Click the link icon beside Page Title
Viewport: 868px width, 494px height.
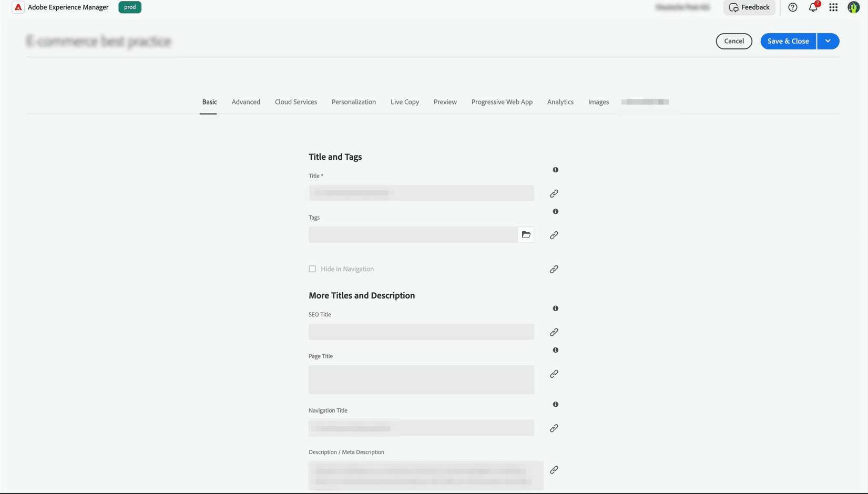(x=554, y=374)
